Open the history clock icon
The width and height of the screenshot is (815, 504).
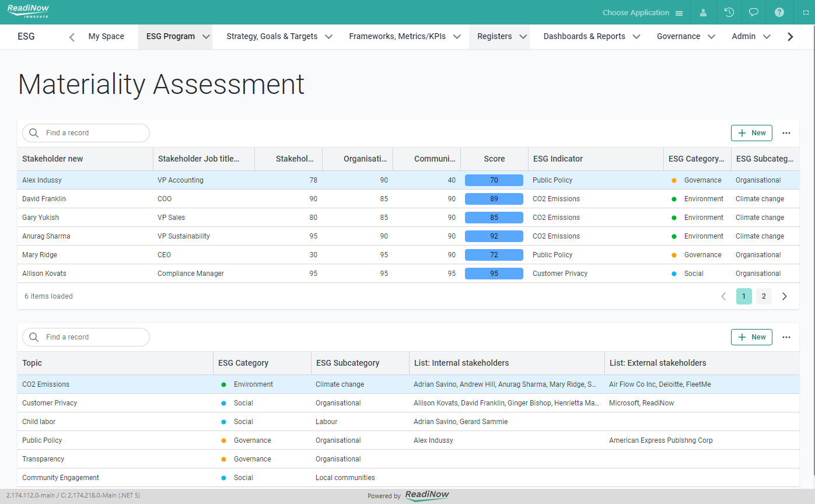(729, 12)
